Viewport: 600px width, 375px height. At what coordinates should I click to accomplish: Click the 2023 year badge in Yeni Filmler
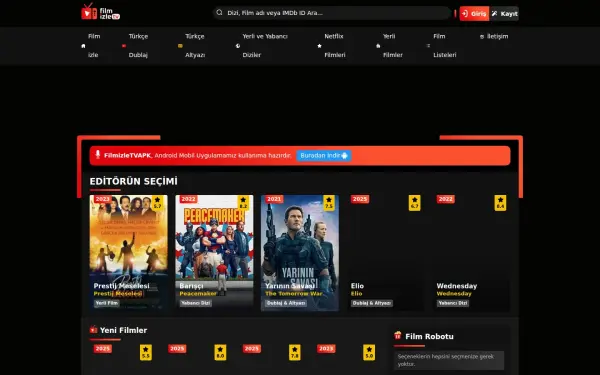(x=326, y=349)
